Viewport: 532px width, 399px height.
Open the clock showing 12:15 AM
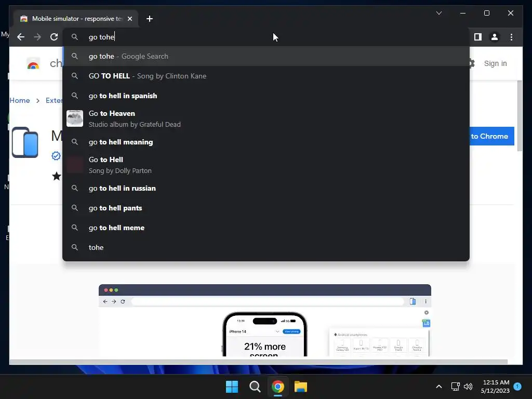(495, 387)
